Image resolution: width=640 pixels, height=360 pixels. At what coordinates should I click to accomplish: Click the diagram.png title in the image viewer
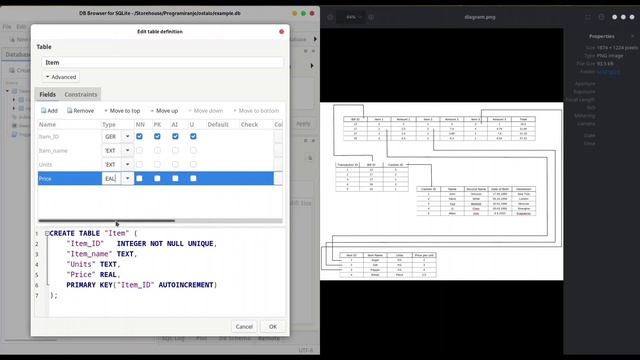tap(480, 17)
